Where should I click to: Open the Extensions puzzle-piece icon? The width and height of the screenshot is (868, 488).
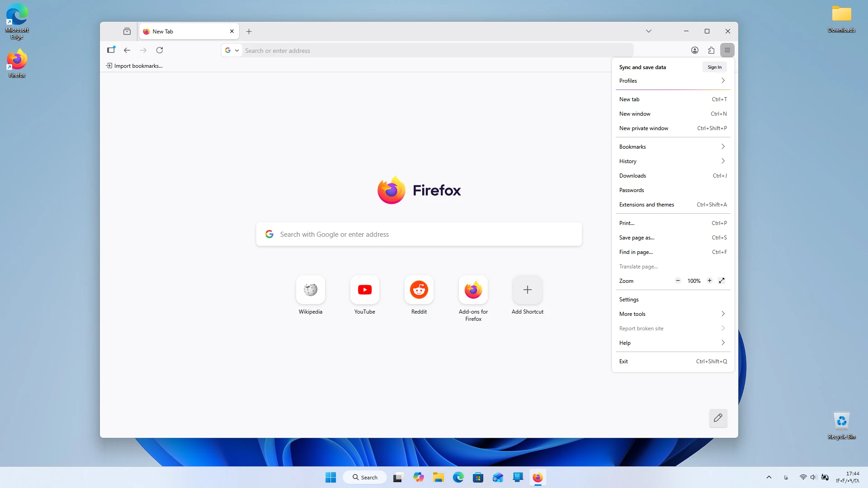[711, 50]
